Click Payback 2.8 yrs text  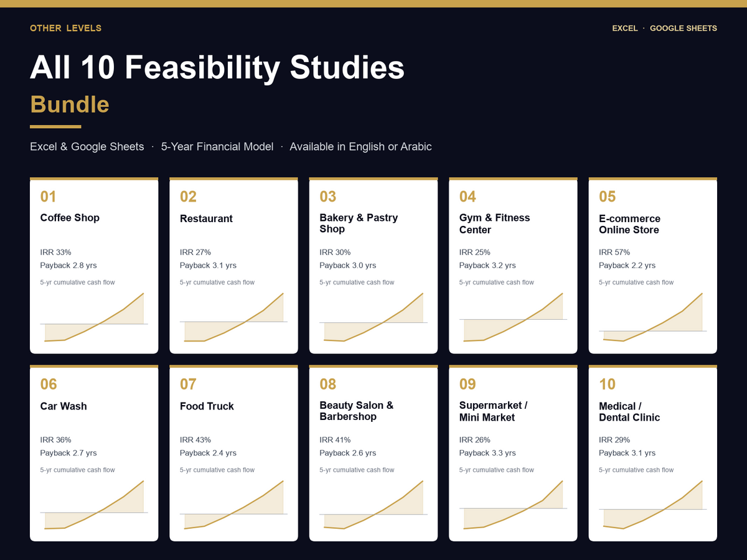[x=68, y=266]
